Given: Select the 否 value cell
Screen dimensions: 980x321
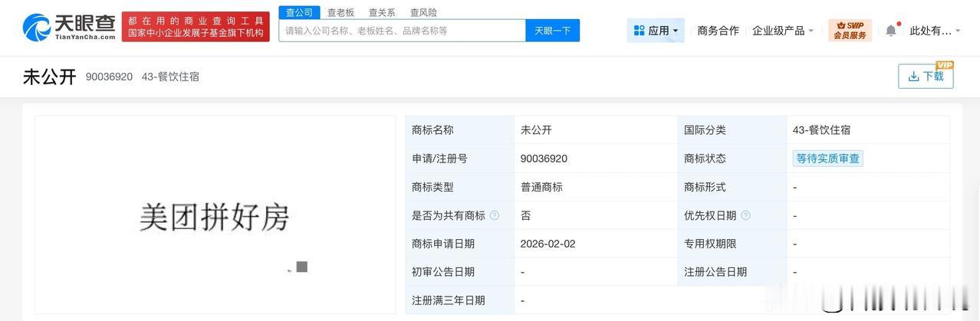Looking at the screenshot, I should point(596,215).
